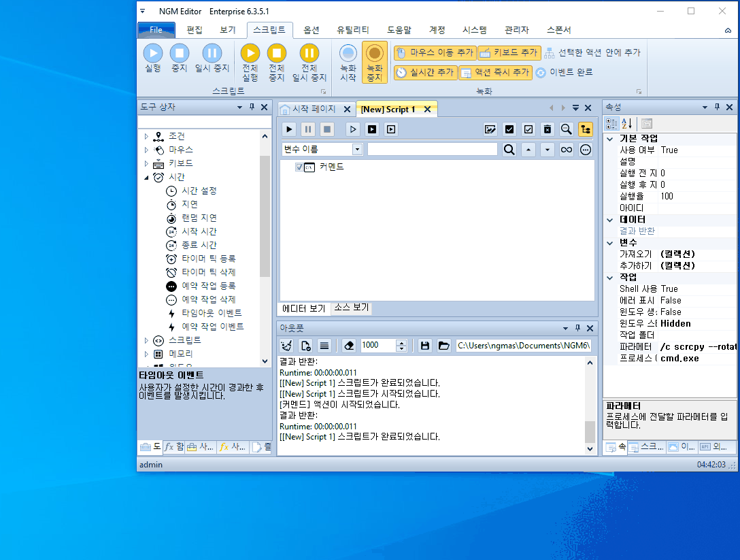Click the highlighted tree structure icon
The height and width of the screenshot is (560, 740).
pyautogui.click(x=585, y=129)
